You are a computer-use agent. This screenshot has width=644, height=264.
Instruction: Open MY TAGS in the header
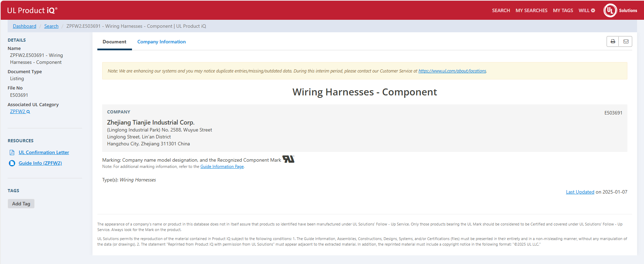[563, 10]
